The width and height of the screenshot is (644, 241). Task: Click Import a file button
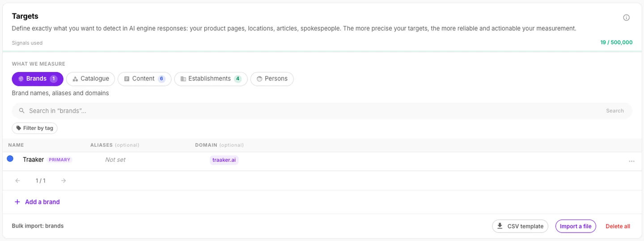coord(576,226)
